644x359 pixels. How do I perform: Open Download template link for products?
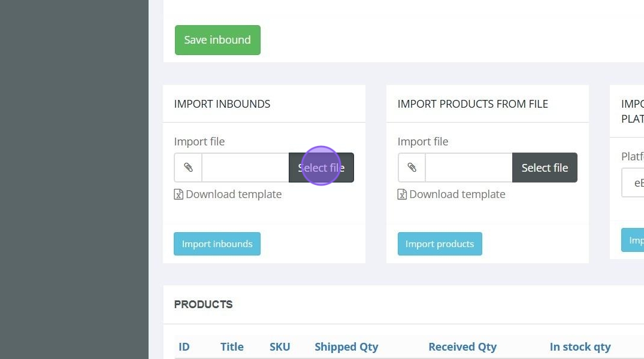coord(456,194)
